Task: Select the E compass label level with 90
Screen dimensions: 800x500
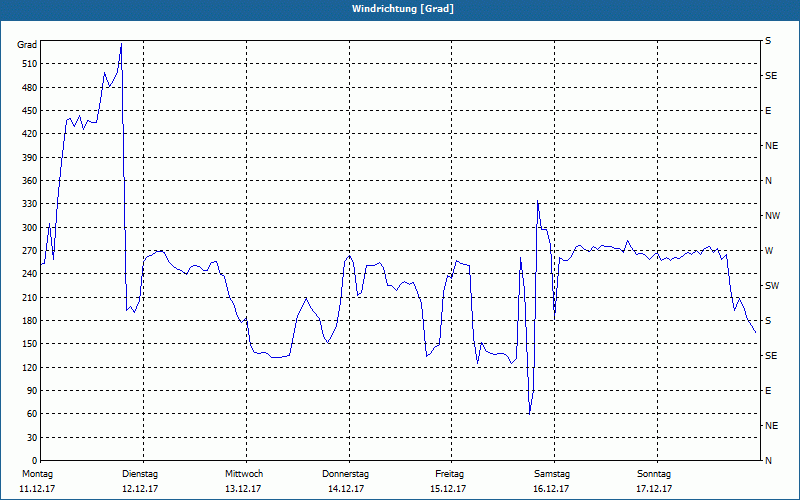Action: [768, 391]
